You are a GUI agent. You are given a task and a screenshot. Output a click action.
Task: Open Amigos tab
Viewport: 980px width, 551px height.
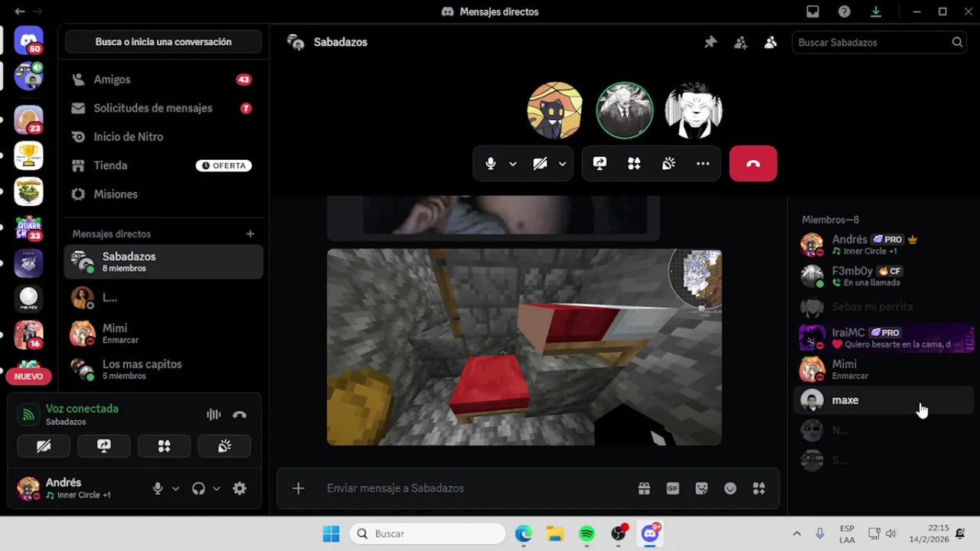point(163,80)
